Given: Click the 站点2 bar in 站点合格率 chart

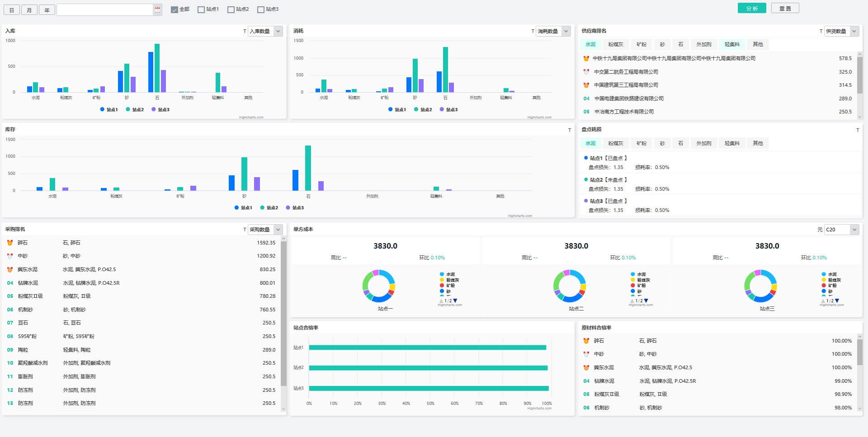Looking at the screenshot, I should 428,368.
